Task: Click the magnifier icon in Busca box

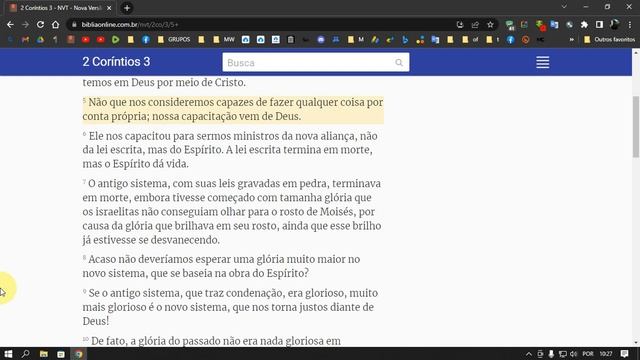Action: tap(399, 62)
